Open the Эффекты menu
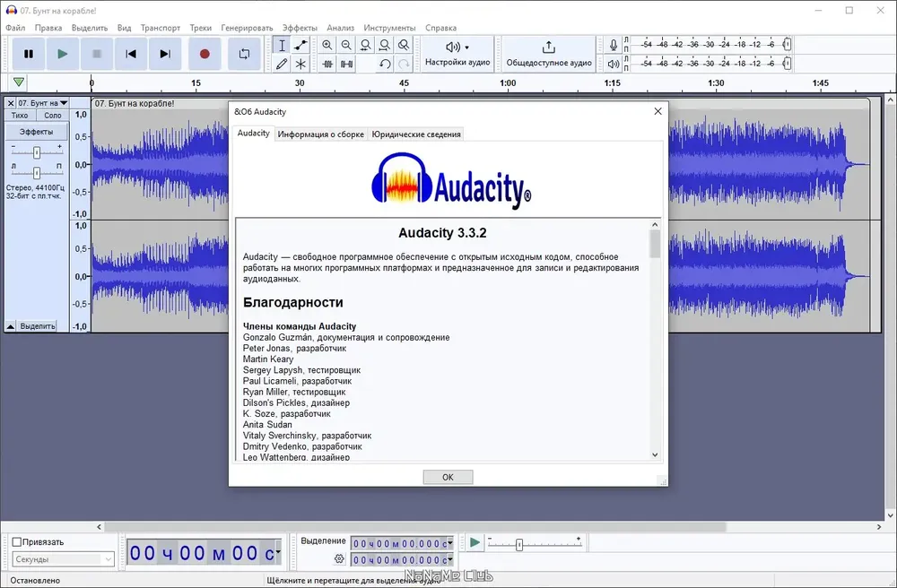The image size is (897, 588). 300,28
